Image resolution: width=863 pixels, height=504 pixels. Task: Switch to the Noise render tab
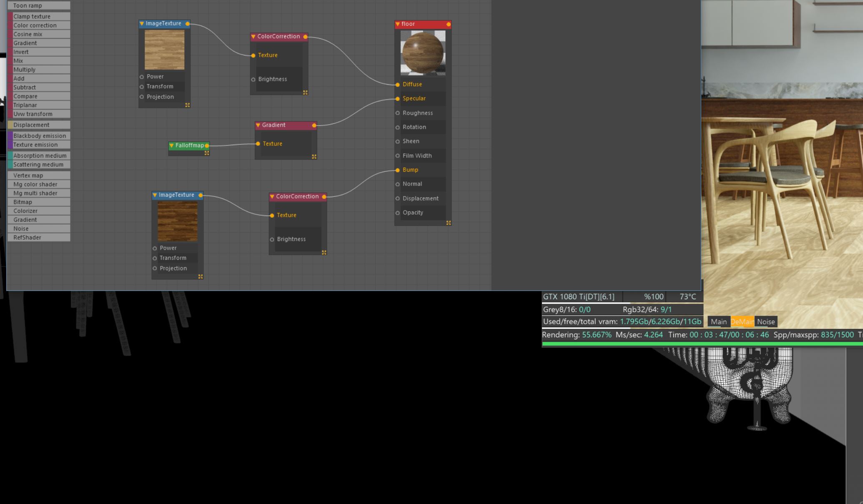coord(765,322)
